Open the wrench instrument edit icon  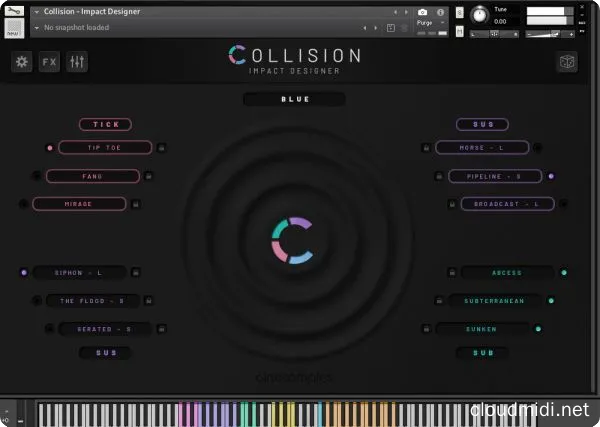(14, 11)
